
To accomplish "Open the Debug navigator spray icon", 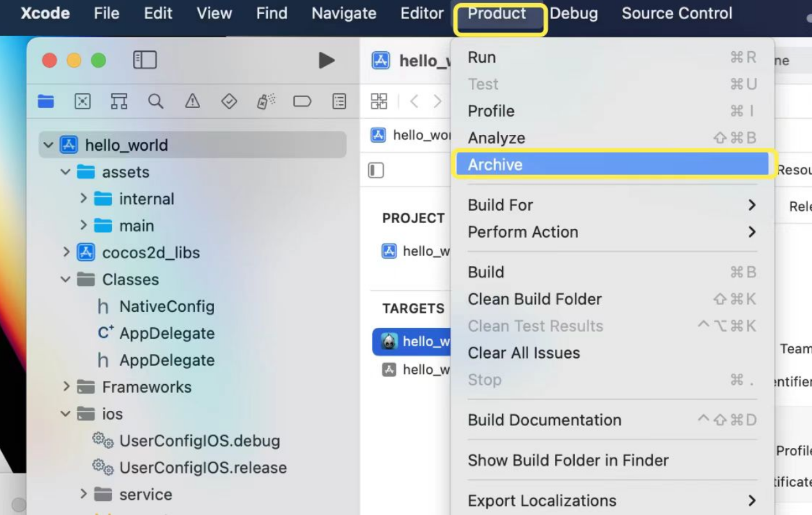I will point(265,101).
